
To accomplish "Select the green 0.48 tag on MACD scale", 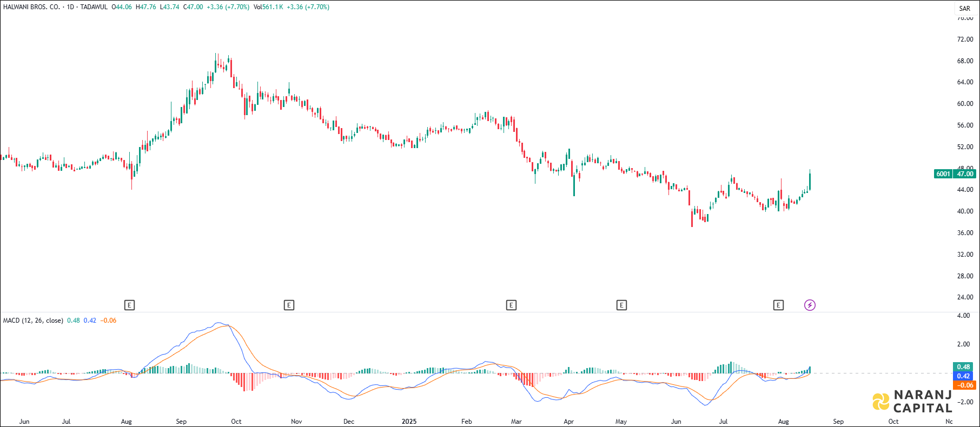I will [963, 367].
